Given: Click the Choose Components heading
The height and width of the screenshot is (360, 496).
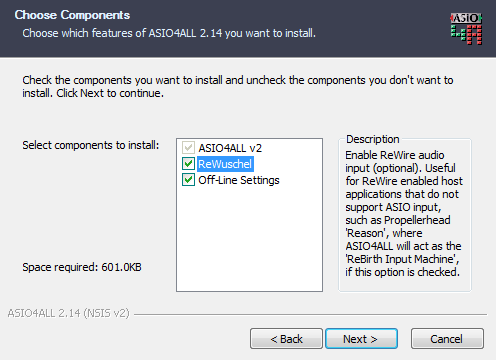Looking at the screenshot, I should pyautogui.click(x=72, y=15).
